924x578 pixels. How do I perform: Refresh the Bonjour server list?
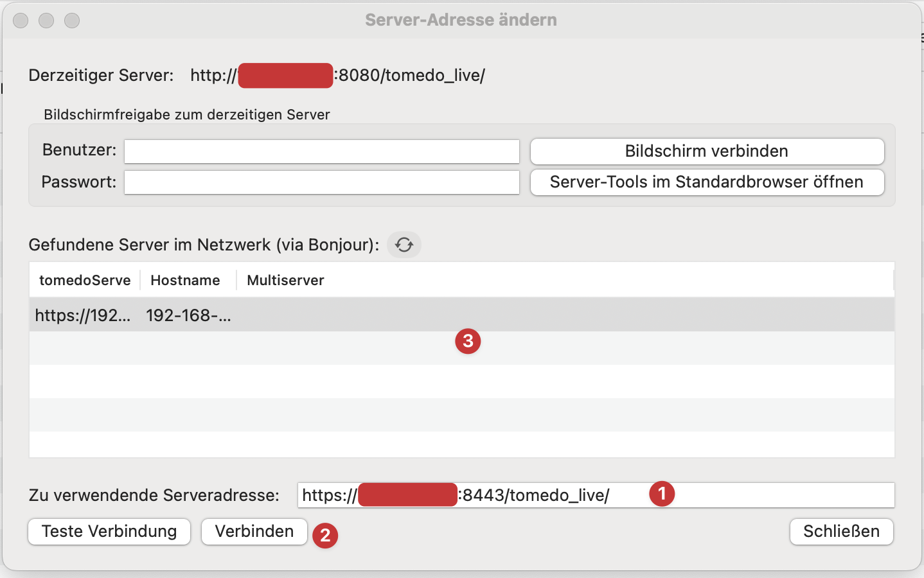click(x=404, y=245)
